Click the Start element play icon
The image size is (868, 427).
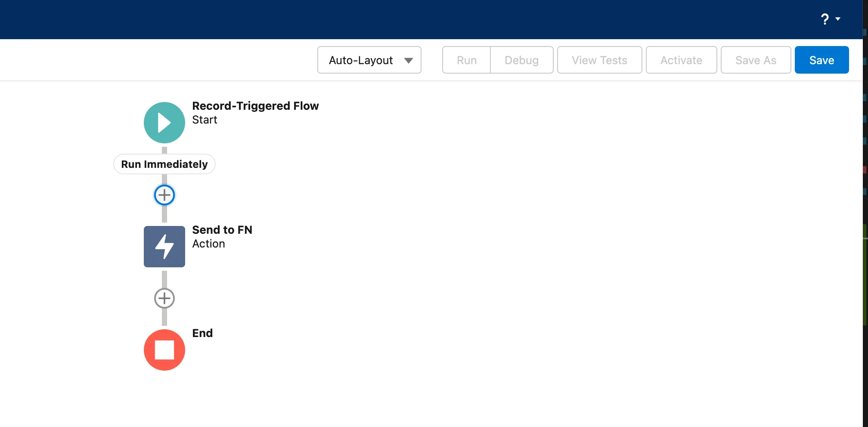point(164,123)
